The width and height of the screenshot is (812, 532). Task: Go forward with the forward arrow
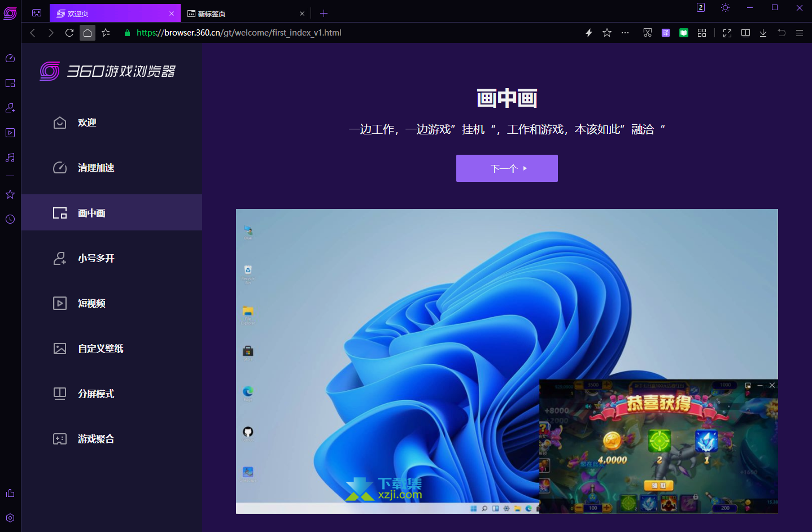(x=51, y=33)
